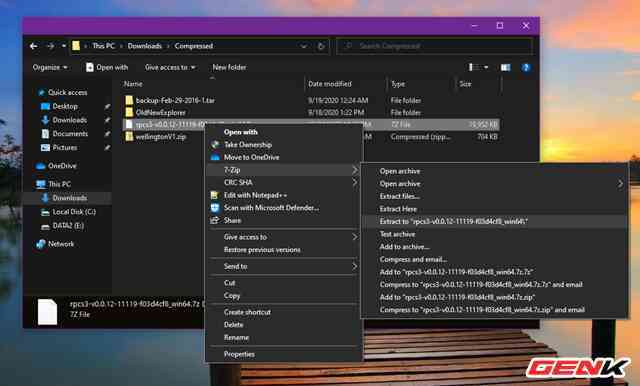This screenshot has width=640, height=386.
Task: Sort by the Type column header
Action: coord(398,84)
